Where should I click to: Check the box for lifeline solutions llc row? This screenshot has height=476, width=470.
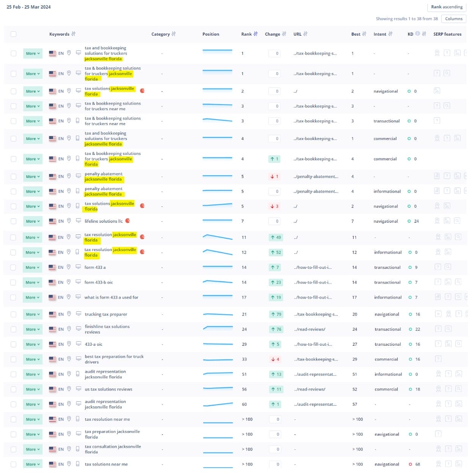14,221
